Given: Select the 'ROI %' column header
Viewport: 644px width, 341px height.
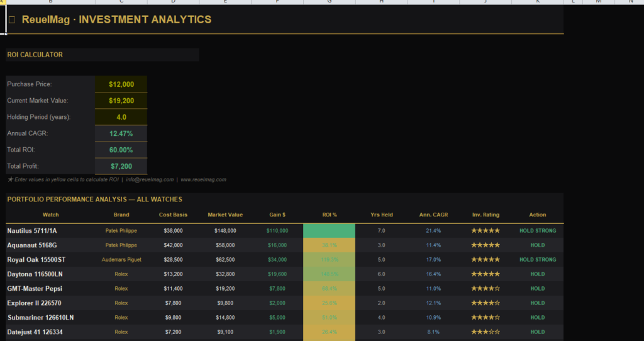Looking at the screenshot, I should tap(330, 215).
